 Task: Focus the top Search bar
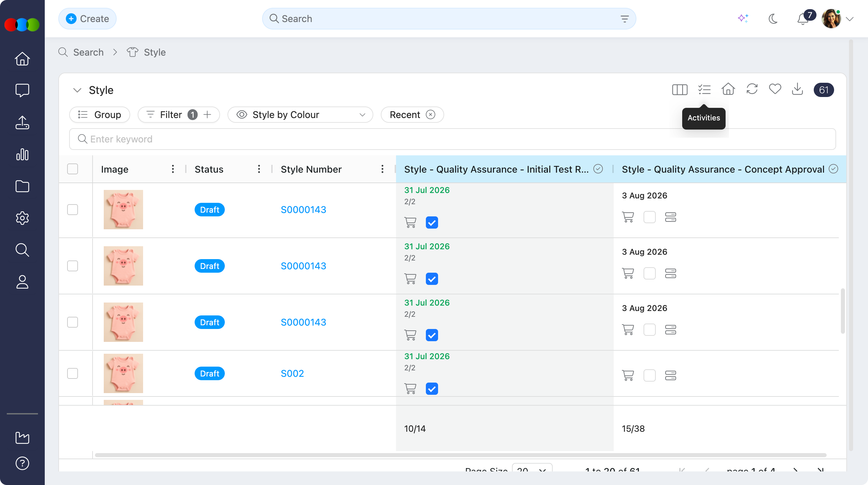click(449, 19)
